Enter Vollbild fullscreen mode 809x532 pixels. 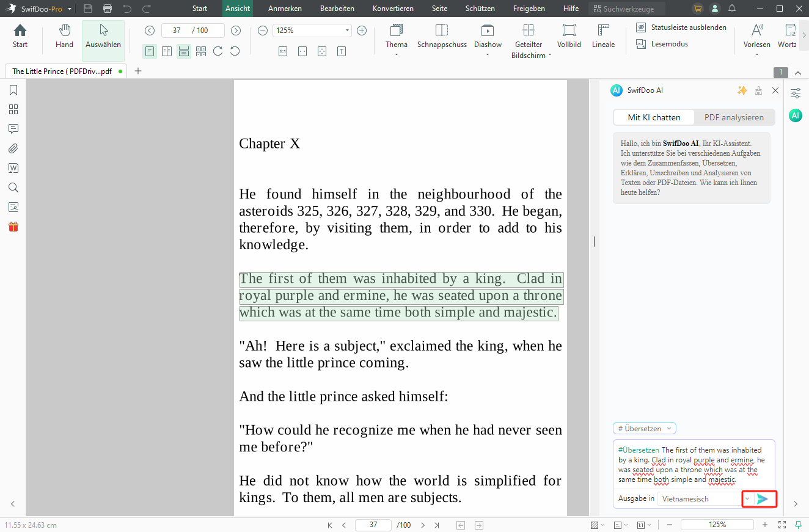point(569,37)
